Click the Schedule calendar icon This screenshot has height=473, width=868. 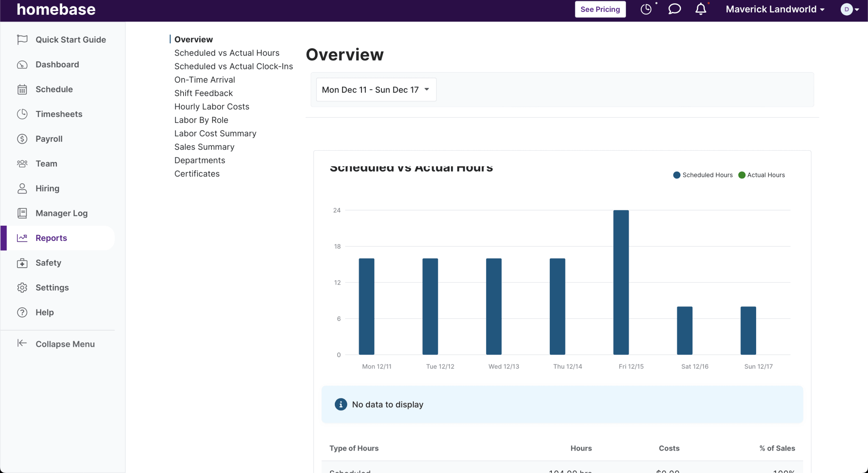(x=22, y=89)
